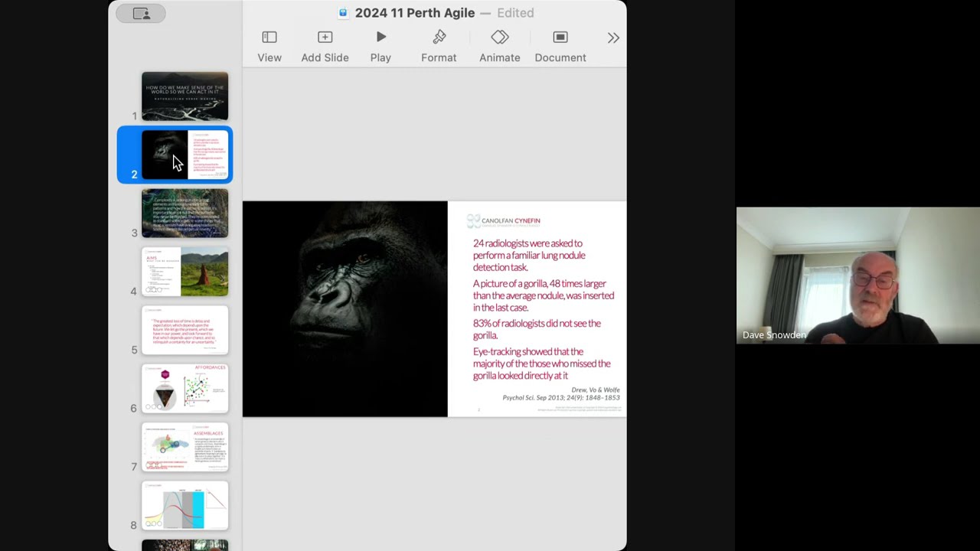Select slide 5 quote thumbnail
The height and width of the screenshot is (551, 980).
click(x=185, y=331)
